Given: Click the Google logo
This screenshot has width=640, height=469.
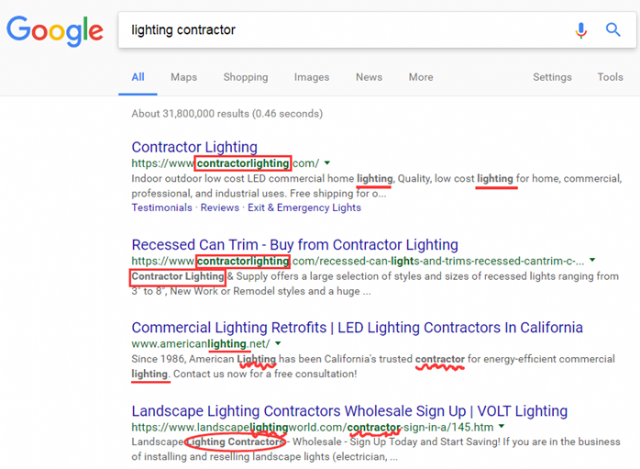Looking at the screenshot, I should pyautogui.click(x=55, y=31).
